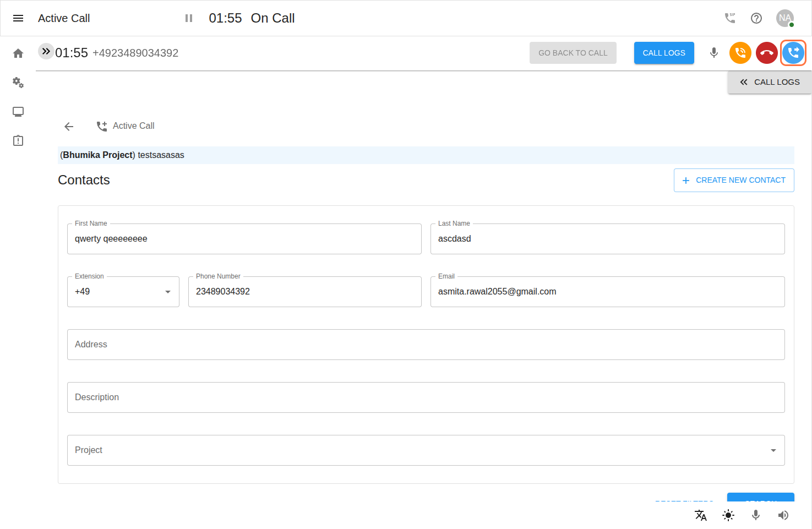Expand the side CALL LOGS panel tab
The image size is (812, 529).
pyautogui.click(x=770, y=82)
